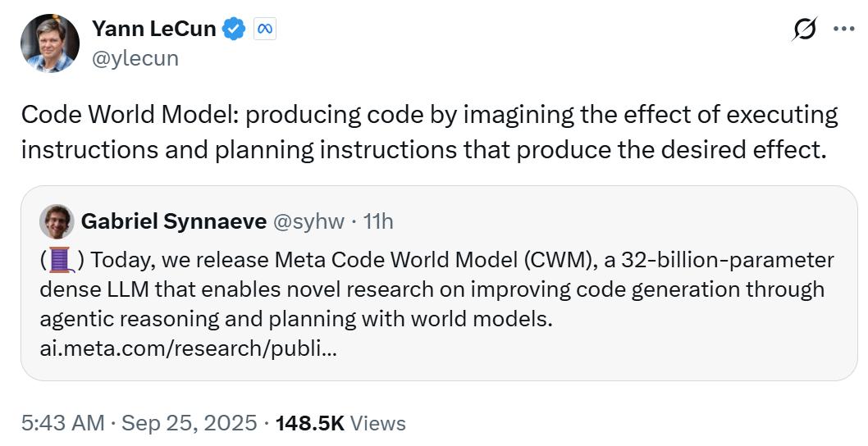Click the Gabriel Synnaeve name

pyautogui.click(x=173, y=221)
